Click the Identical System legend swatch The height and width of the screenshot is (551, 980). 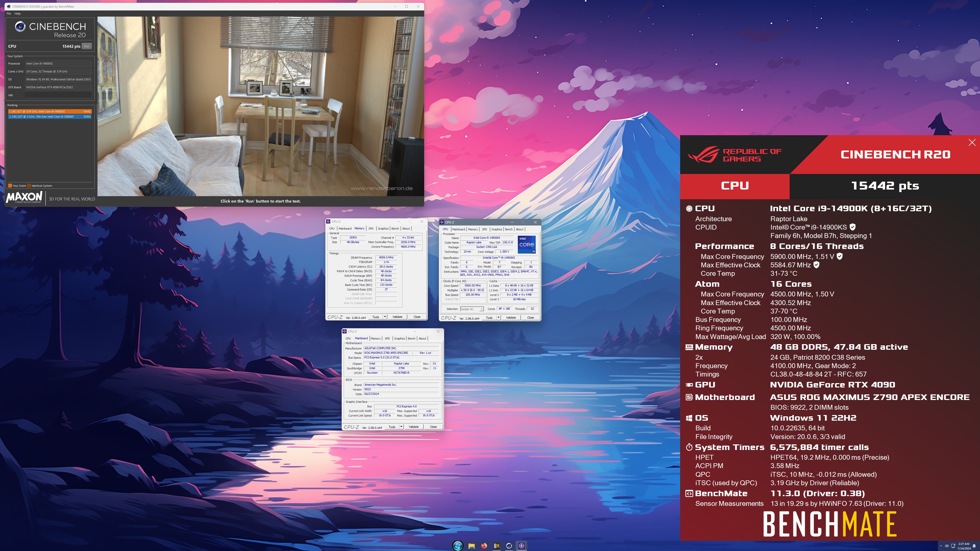pos(29,185)
